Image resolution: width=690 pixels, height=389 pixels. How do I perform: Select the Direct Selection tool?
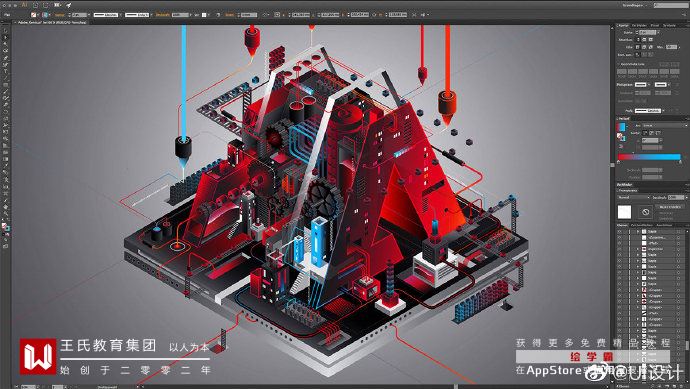[x=5, y=37]
